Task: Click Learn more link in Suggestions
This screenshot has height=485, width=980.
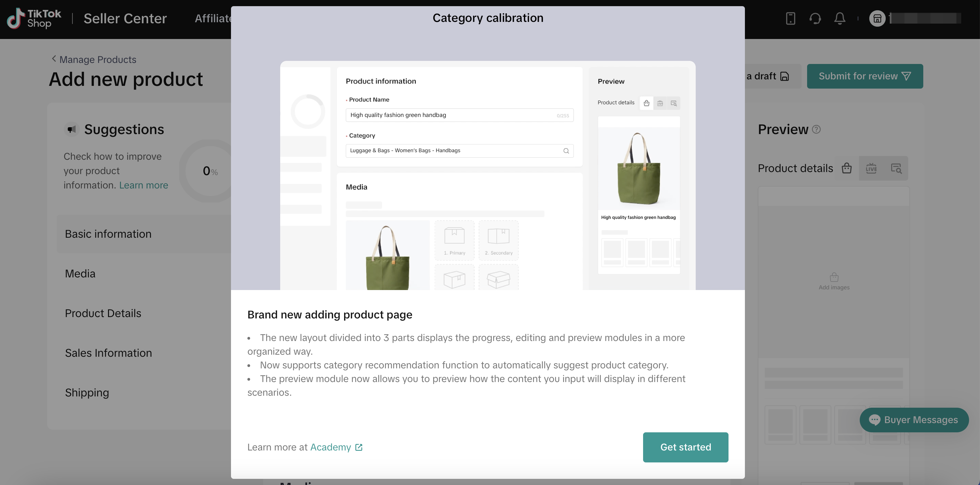Action: (144, 185)
